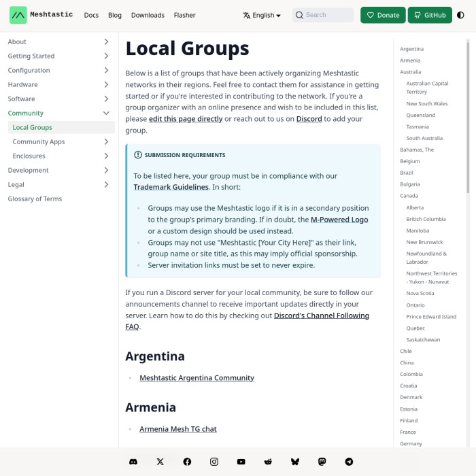
Task: Open the Downloads menu item
Action: (148, 15)
